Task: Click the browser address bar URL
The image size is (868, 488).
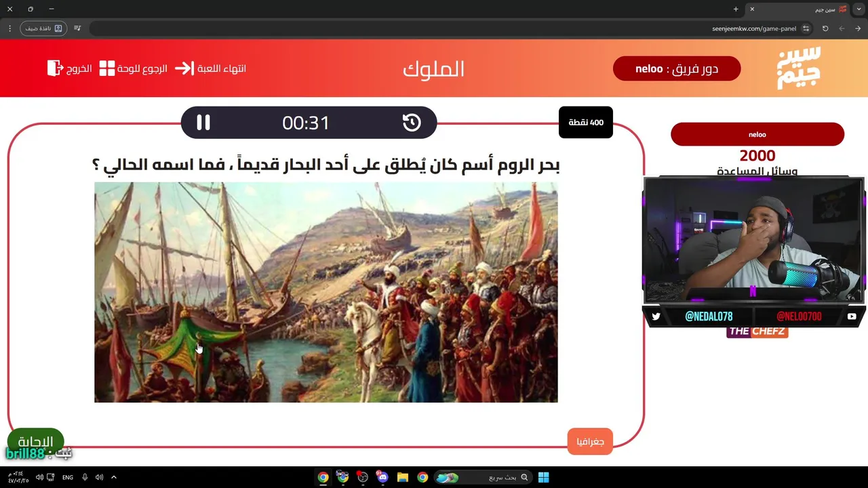Action: tap(754, 28)
